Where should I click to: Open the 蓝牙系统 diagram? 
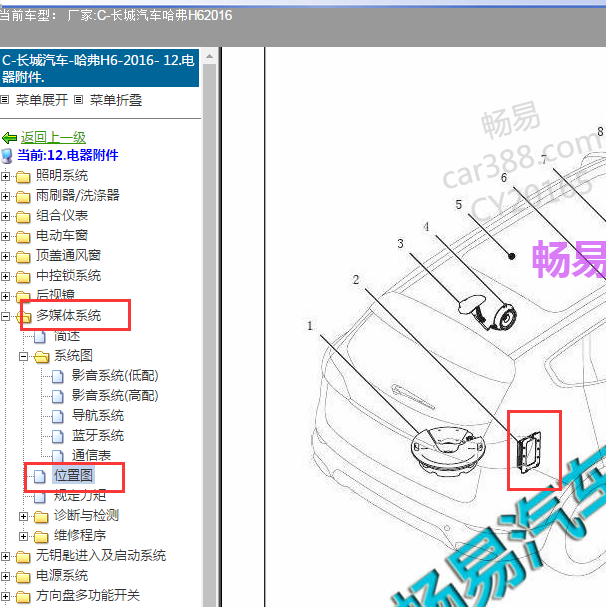coord(98,436)
